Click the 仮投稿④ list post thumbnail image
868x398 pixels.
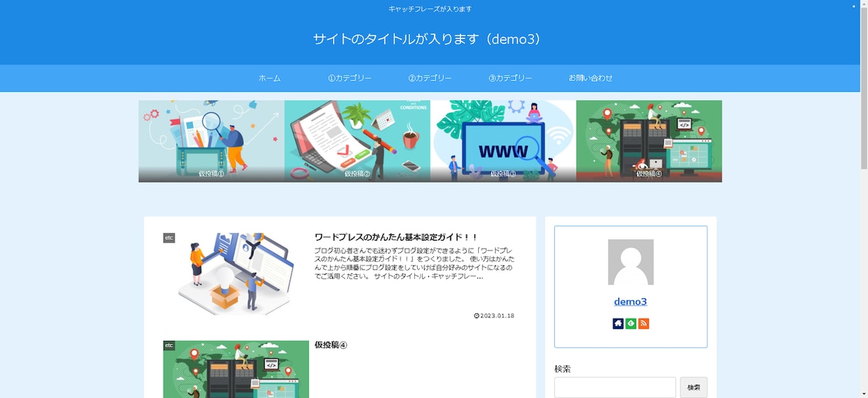coord(236,369)
